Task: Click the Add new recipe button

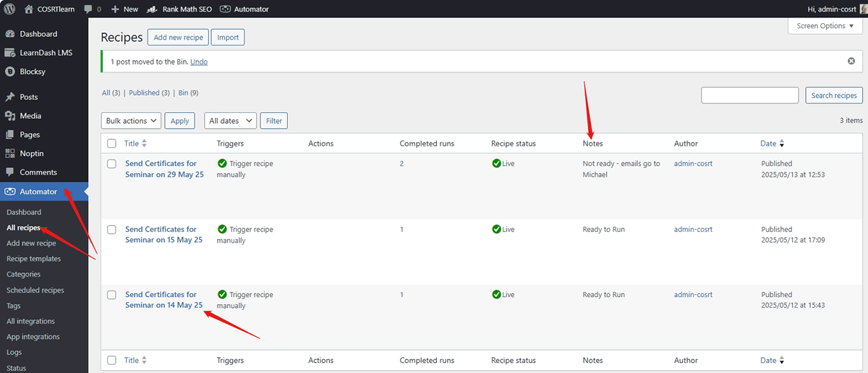Action: point(179,38)
